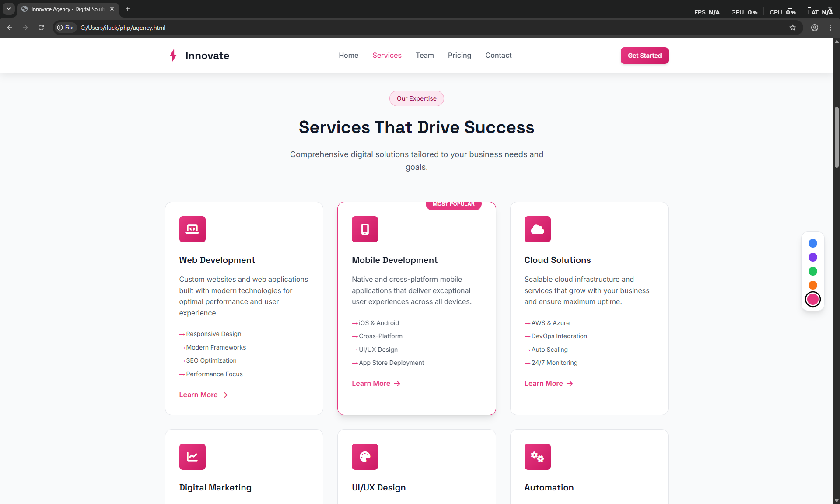The height and width of the screenshot is (504, 840).
Task: Open the Team nav link
Action: point(424,56)
